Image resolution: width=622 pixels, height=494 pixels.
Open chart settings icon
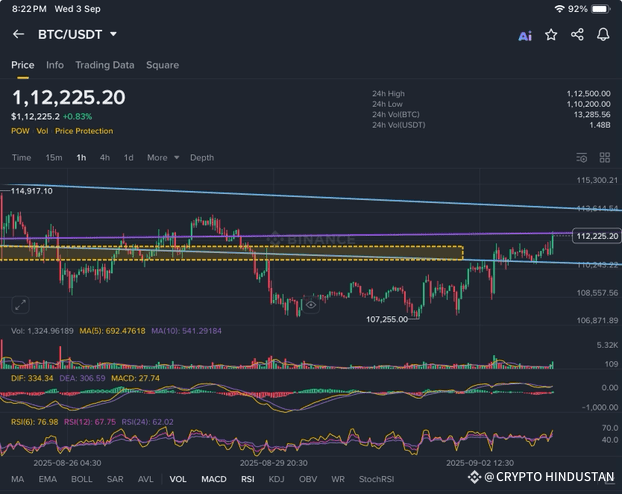[x=582, y=158]
